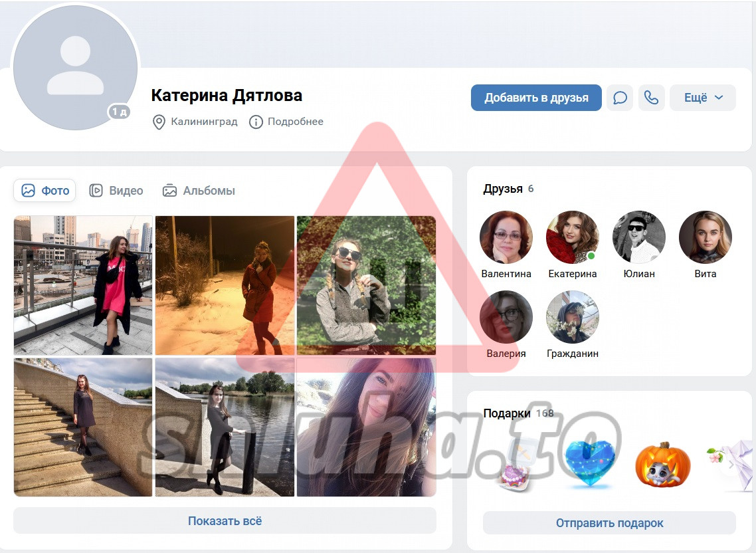Viewport: 756px width, 553px height.
Task: Click the Калининград location pin icon
Action: 159,122
